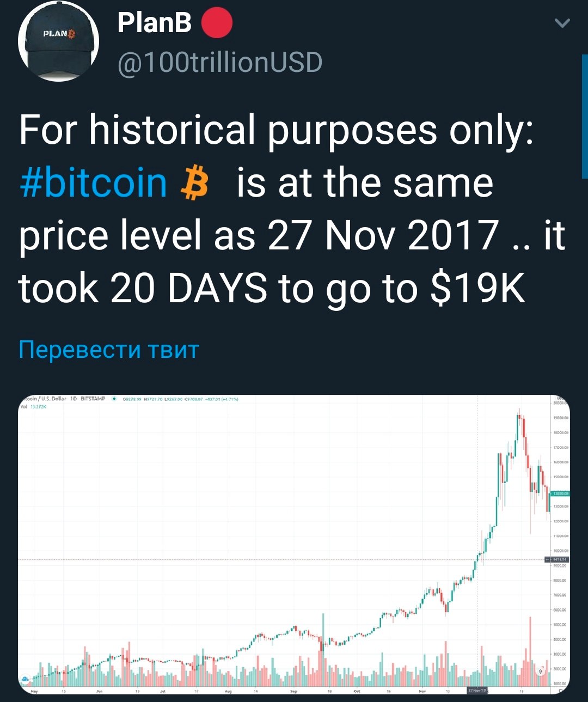Click the chart settings gear at corner
588x702 pixels.
click(560, 691)
